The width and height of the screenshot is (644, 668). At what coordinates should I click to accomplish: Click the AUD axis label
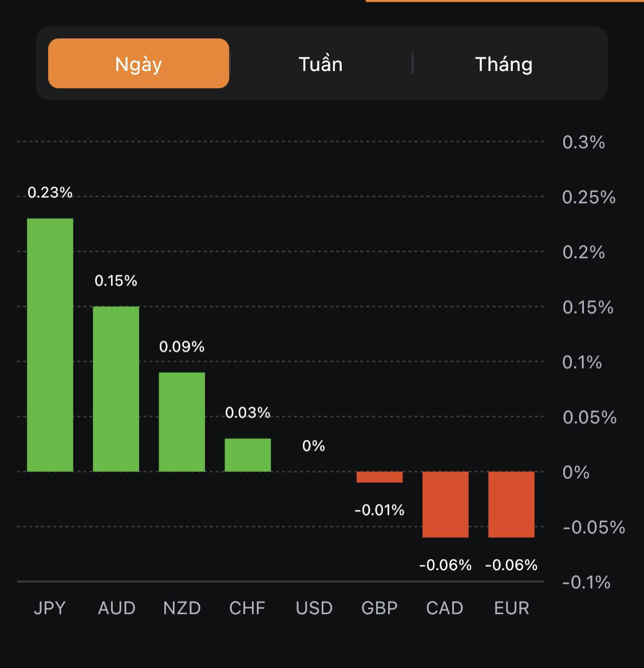click(117, 608)
